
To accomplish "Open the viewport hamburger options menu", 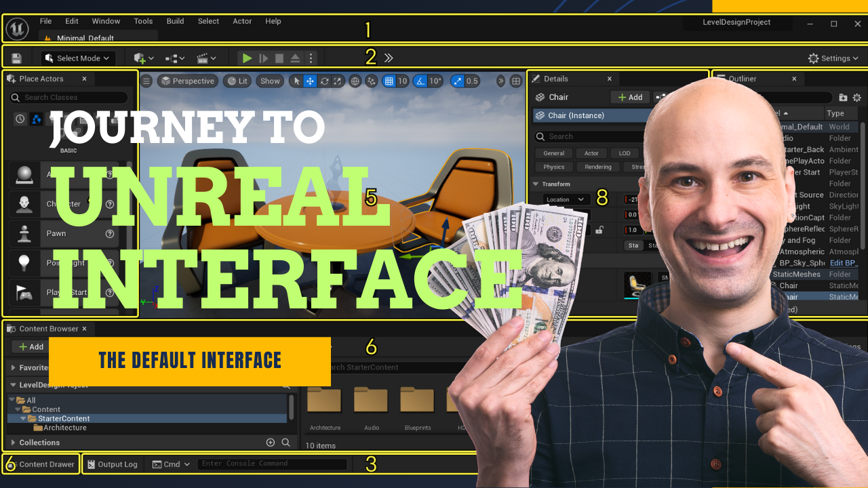I will (x=146, y=81).
